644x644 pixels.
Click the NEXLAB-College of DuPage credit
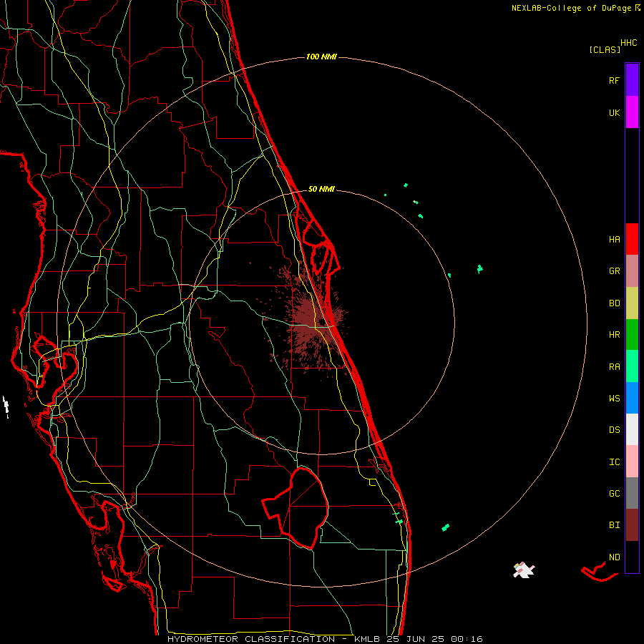575,8
